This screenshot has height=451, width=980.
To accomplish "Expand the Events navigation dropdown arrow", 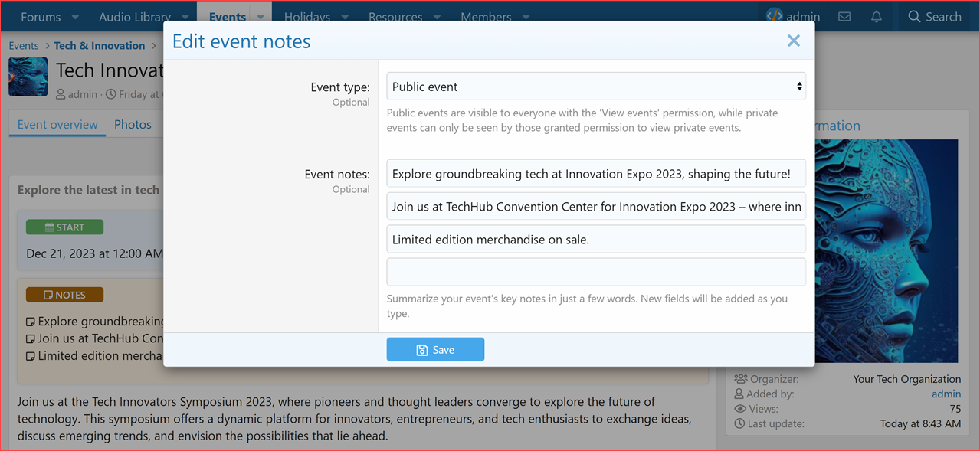I will tap(260, 16).
